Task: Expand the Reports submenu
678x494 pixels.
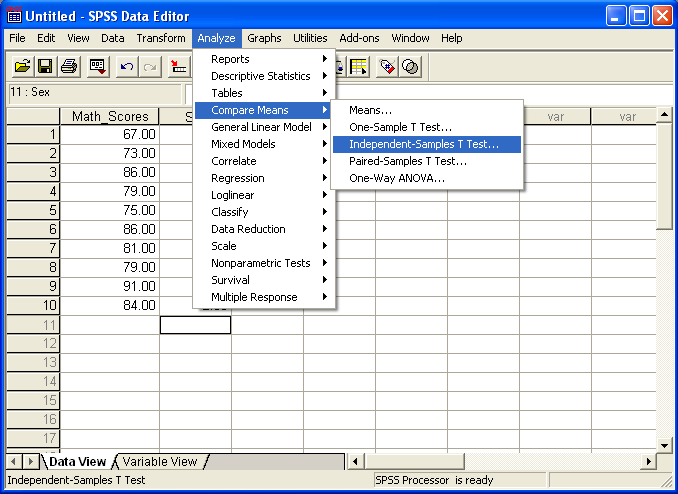Action: tap(264, 59)
